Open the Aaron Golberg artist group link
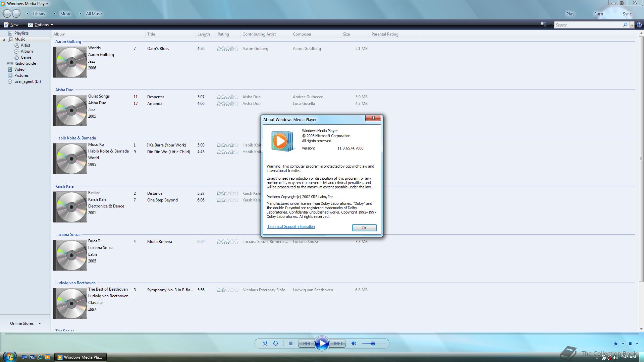 (68, 42)
